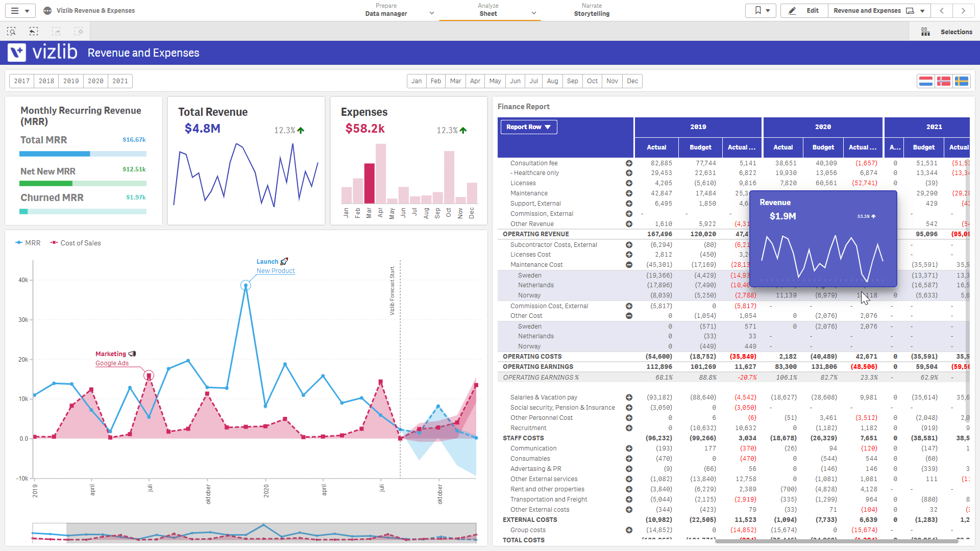Go to previous sheet arrow
This screenshot has width=980, height=551.
[x=942, y=11]
